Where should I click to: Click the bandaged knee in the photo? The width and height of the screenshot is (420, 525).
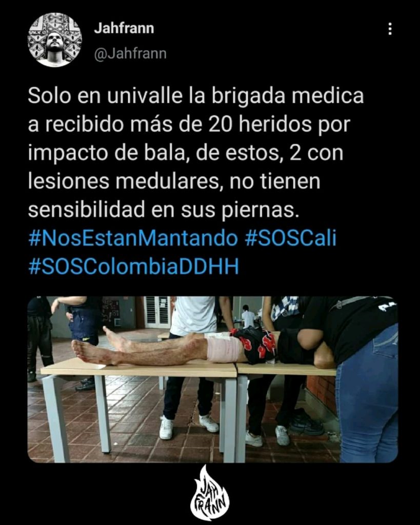(223, 350)
